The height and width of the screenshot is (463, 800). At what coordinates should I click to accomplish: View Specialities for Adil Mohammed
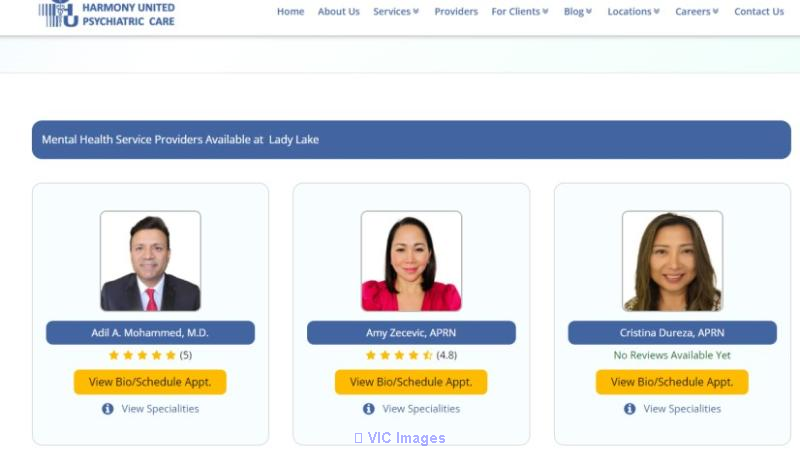[x=160, y=409]
